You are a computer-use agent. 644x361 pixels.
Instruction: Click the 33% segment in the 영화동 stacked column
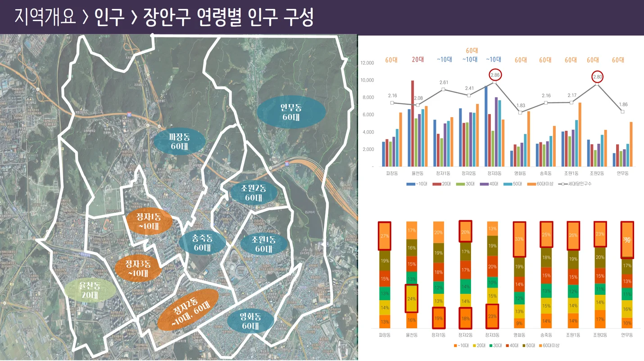pyautogui.click(x=520, y=239)
